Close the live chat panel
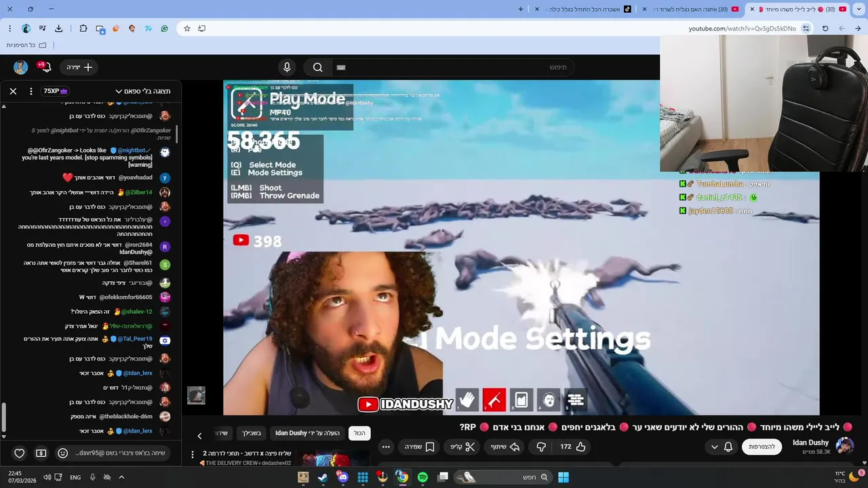The image size is (868, 488). (13, 91)
